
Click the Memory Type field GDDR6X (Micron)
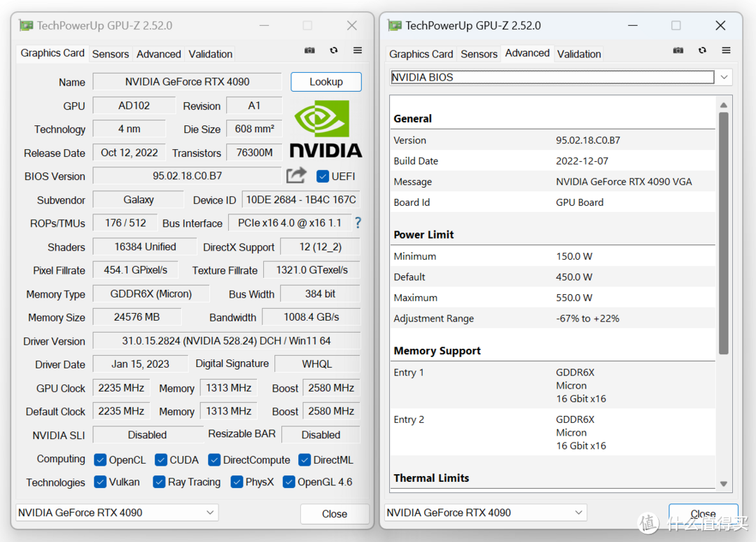pyautogui.click(x=151, y=293)
